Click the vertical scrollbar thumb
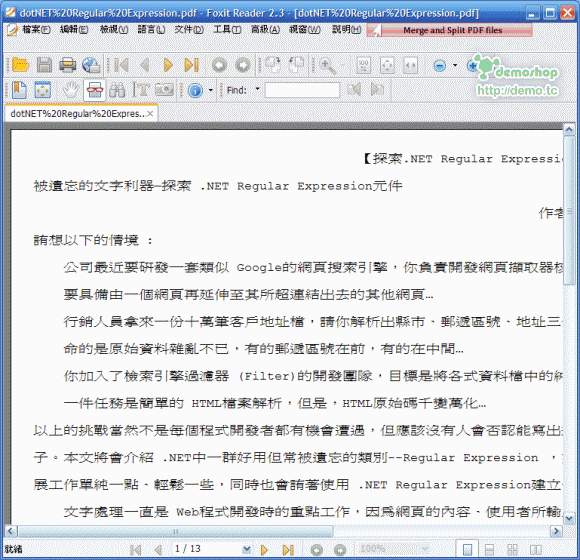 pos(569,210)
